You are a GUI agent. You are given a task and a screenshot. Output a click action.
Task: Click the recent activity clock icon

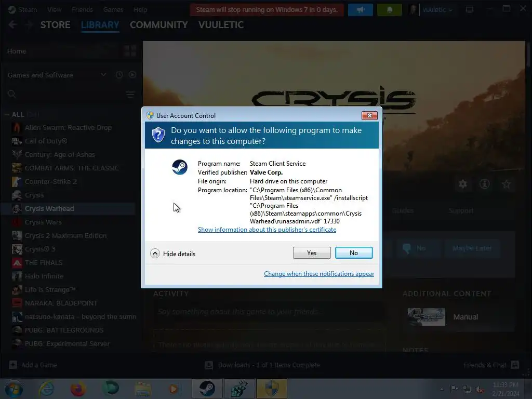coord(119,75)
